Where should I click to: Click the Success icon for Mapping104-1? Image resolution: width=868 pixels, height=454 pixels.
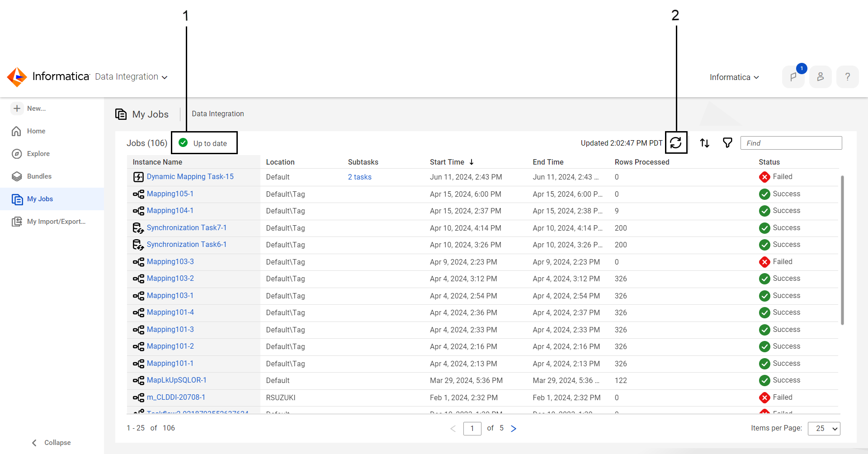point(764,211)
